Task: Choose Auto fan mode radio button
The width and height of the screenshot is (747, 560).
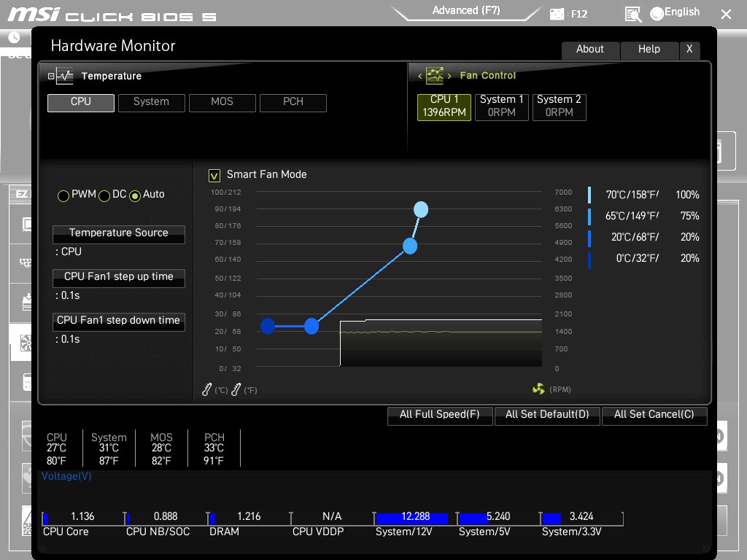Action: (135, 195)
